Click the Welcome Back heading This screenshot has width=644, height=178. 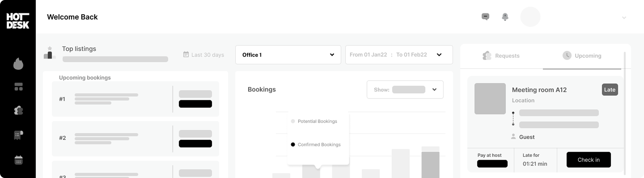coord(72,17)
